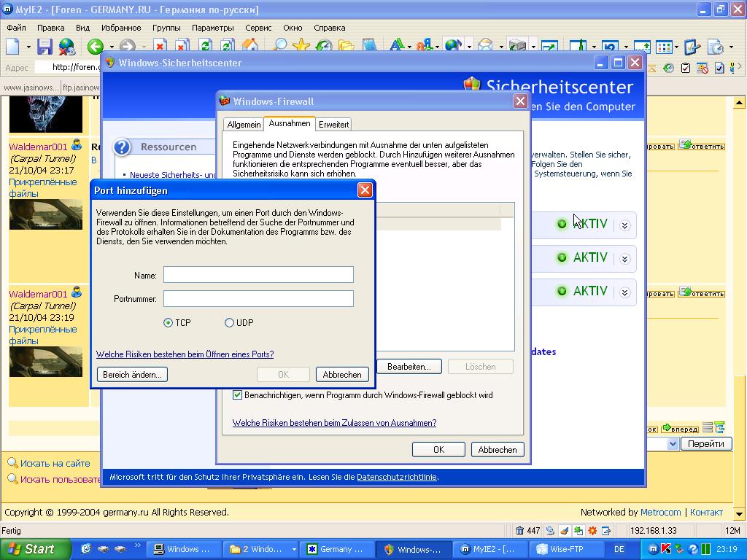Open dropdown arrow beside the font A icon
Image resolution: width=747 pixels, height=560 pixels.
tap(409, 47)
